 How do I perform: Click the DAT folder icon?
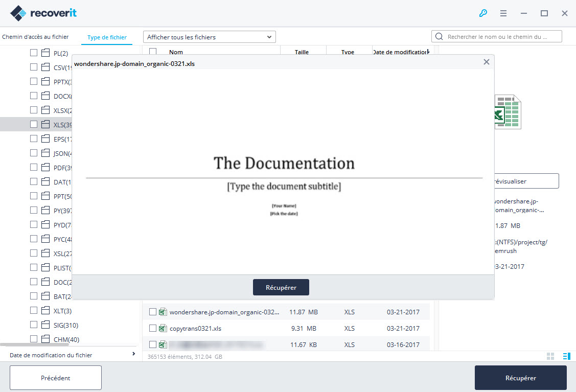(45, 182)
